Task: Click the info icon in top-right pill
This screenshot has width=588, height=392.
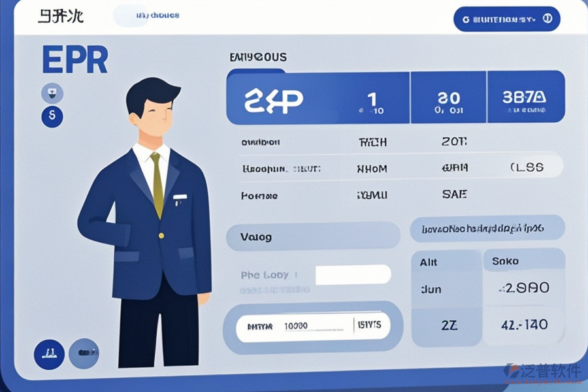Action: 547,18
